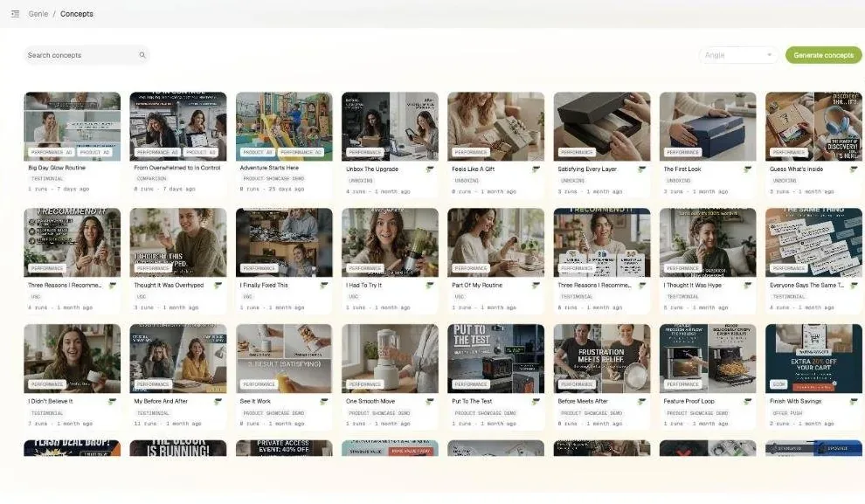Open the Big Day Glow Routine thumbnail
The height and width of the screenshot is (504, 865).
[73, 127]
